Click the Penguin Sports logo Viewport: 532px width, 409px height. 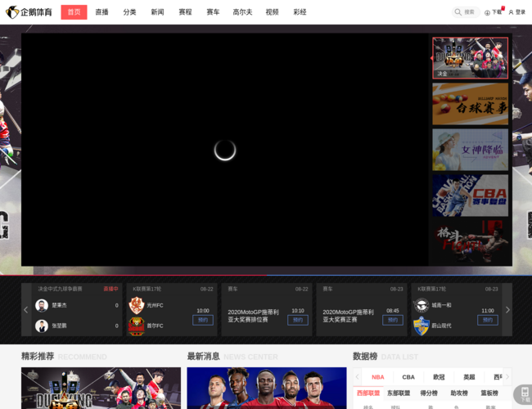[x=31, y=12]
